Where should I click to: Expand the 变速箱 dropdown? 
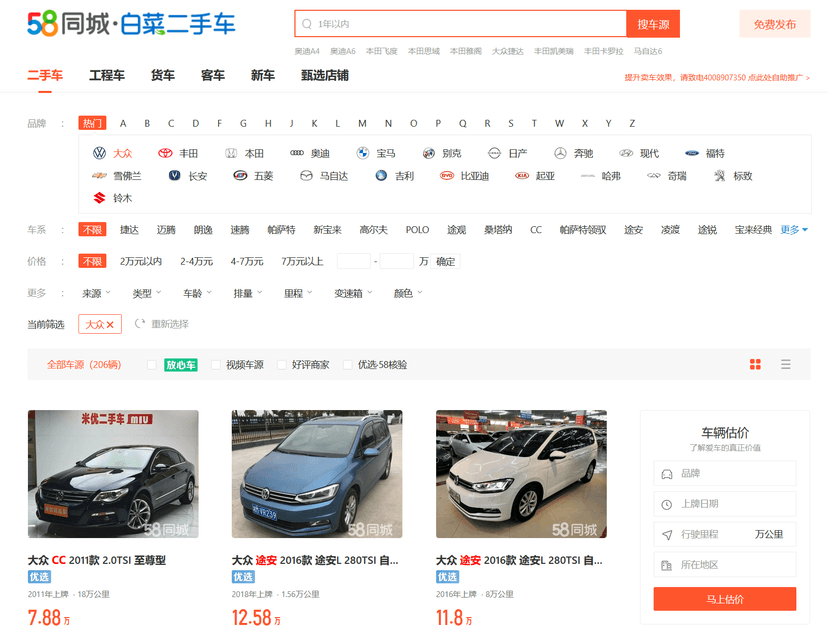(x=352, y=293)
